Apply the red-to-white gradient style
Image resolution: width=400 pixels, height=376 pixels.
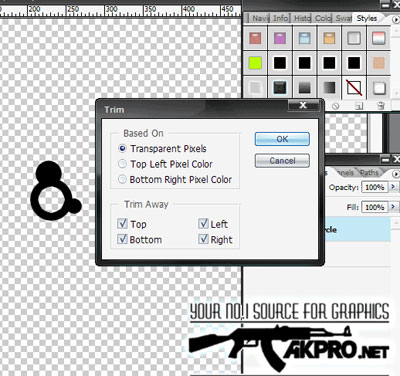tap(379, 38)
